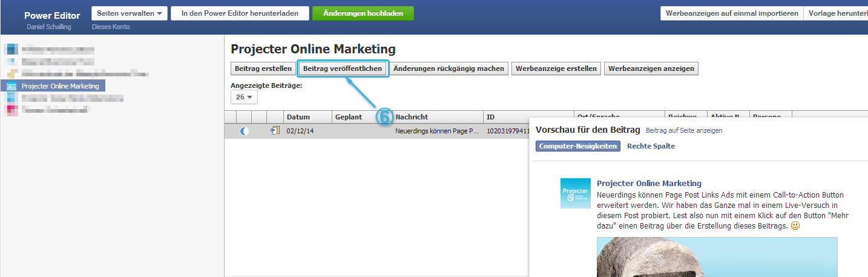Image resolution: width=868 pixels, height=277 pixels.
Task: Click the Beitrag veröffentlichen button
Action: [343, 68]
